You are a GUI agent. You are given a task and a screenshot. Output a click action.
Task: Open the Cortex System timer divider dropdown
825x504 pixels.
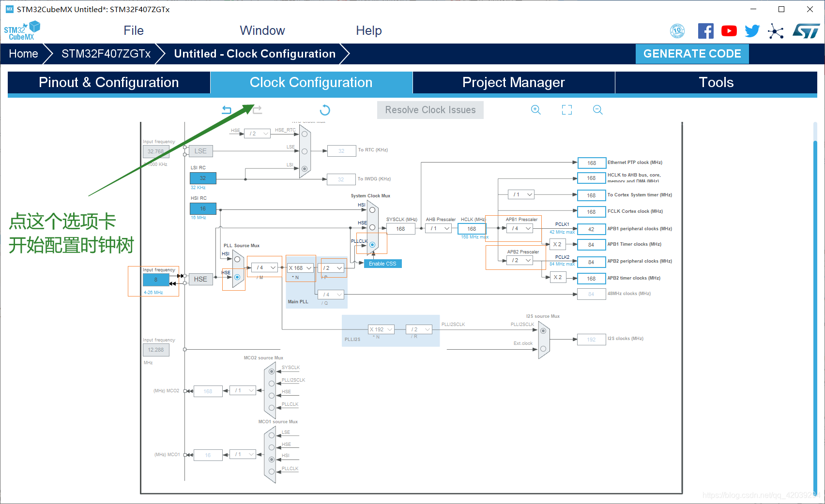(x=521, y=194)
